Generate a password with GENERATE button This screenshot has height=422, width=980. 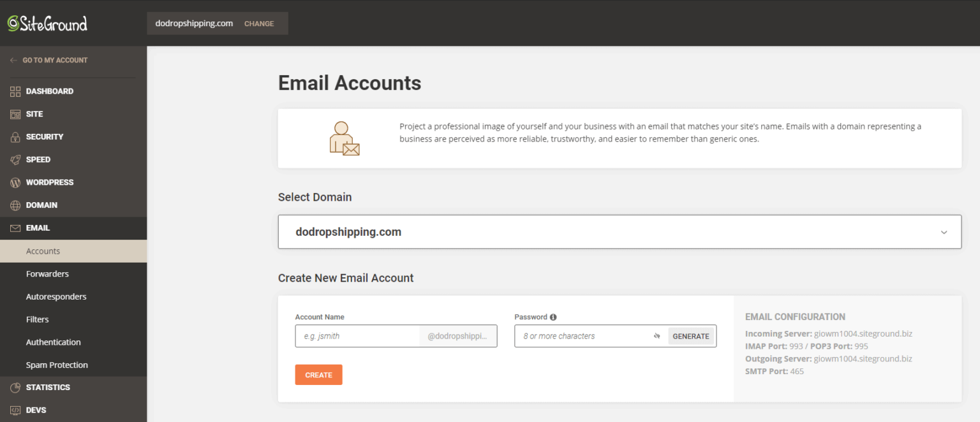[691, 336]
